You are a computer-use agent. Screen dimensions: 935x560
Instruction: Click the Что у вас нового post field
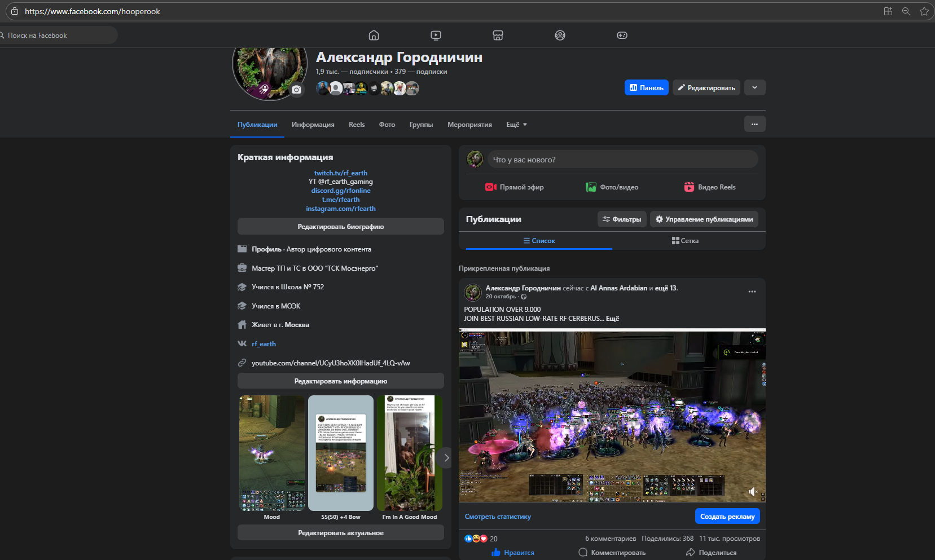click(622, 160)
